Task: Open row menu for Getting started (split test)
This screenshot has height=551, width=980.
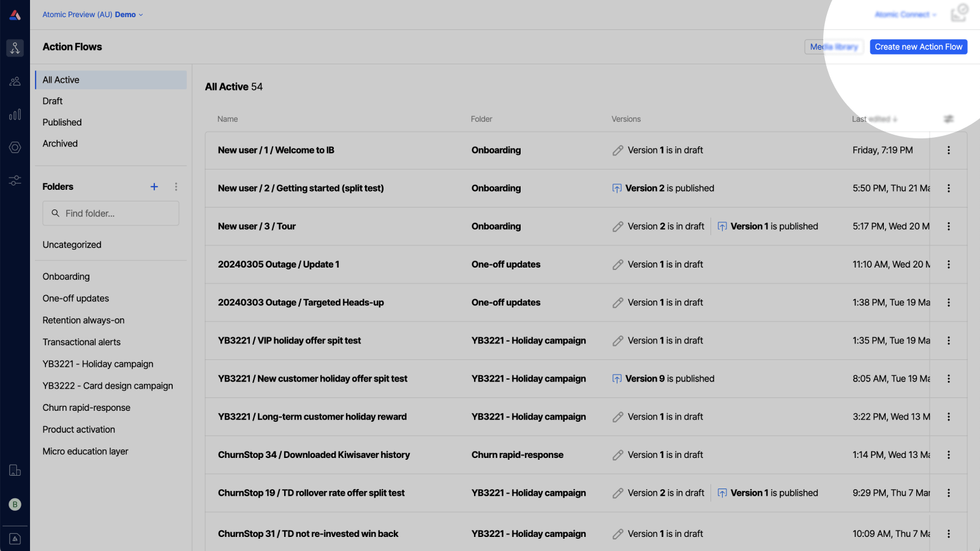Action: [x=949, y=189]
